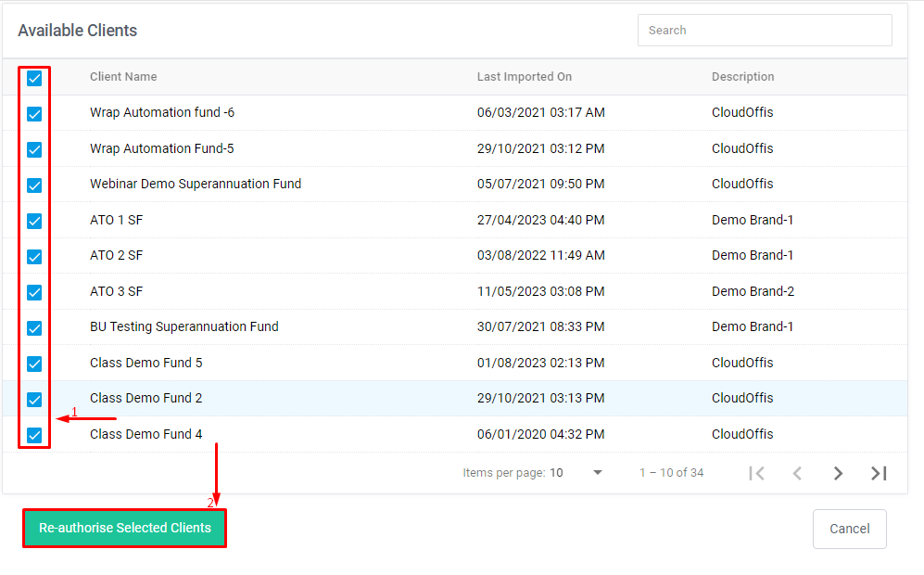
Task: Deselect BU Testing Superannuation Fund checkbox
Action: coord(34,328)
